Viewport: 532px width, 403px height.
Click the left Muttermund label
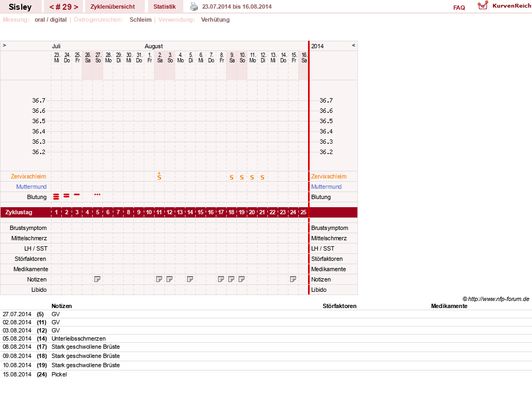point(31,187)
